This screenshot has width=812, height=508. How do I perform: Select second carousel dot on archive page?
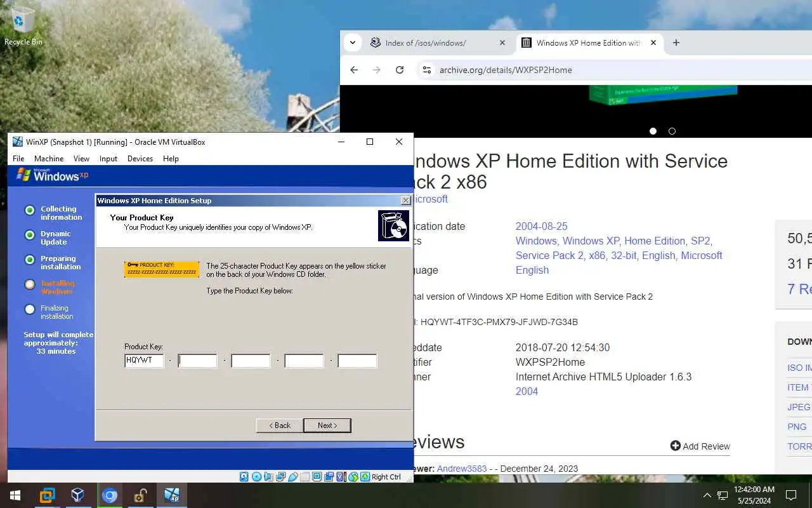[x=672, y=131]
